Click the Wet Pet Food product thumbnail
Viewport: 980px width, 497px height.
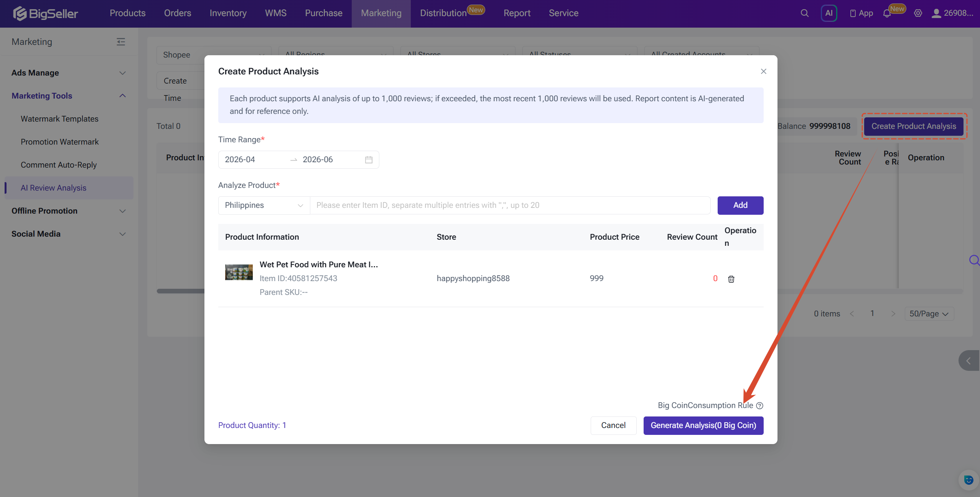click(239, 272)
